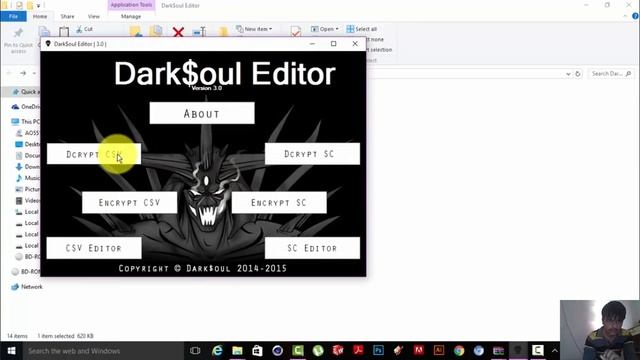Open Microsoft Edge from taskbar

tap(217, 351)
